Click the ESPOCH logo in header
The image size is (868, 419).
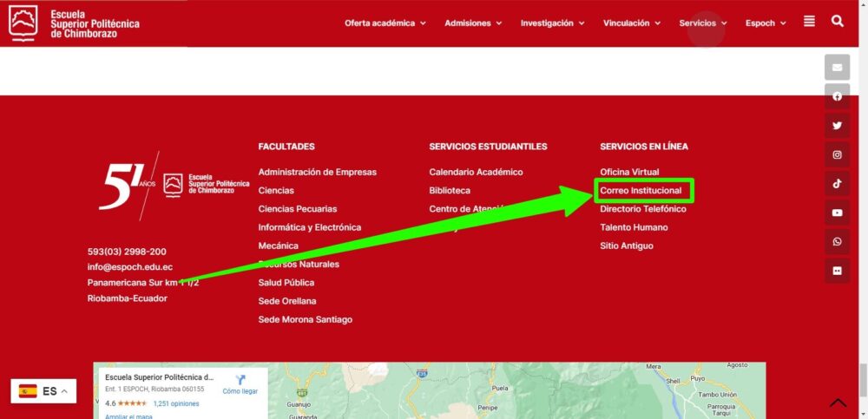click(74, 23)
